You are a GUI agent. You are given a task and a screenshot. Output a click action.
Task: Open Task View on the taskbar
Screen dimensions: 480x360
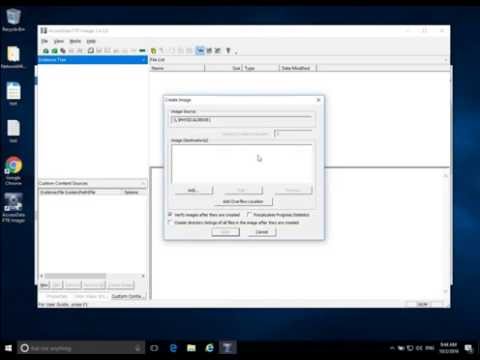pos(154,348)
